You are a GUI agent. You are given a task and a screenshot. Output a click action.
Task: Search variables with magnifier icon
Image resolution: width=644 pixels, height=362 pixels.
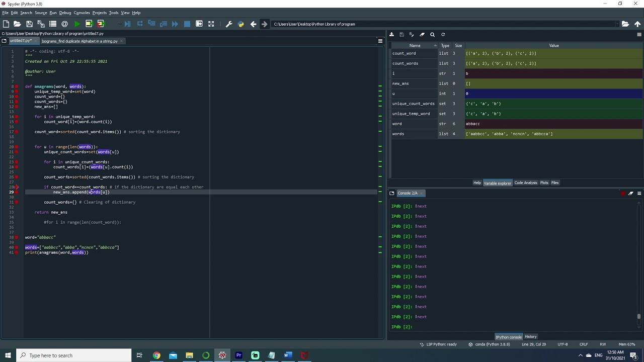click(x=432, y=35)
